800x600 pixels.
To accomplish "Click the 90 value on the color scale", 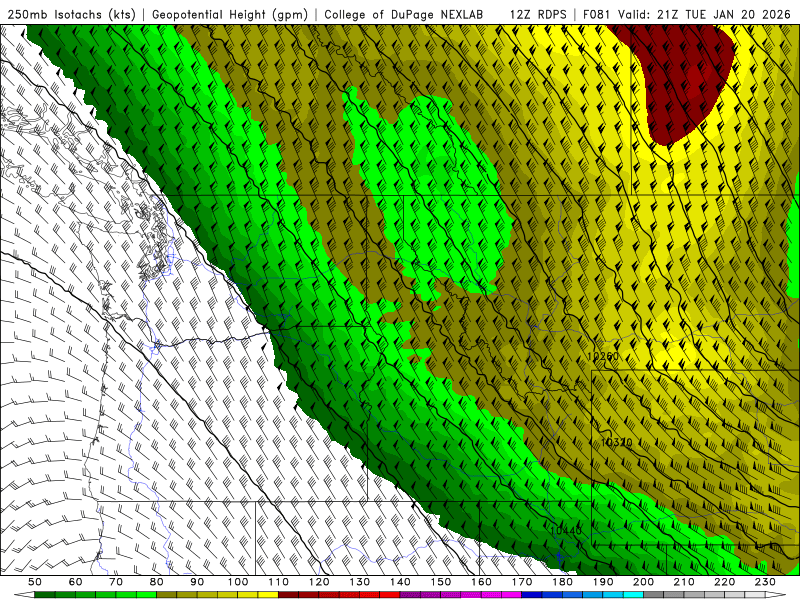I will [197, 582].
